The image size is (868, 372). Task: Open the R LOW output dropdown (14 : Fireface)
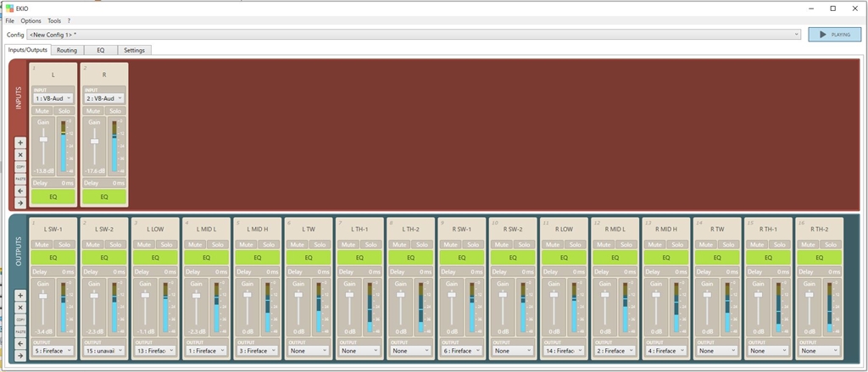[x=563, y=351]
